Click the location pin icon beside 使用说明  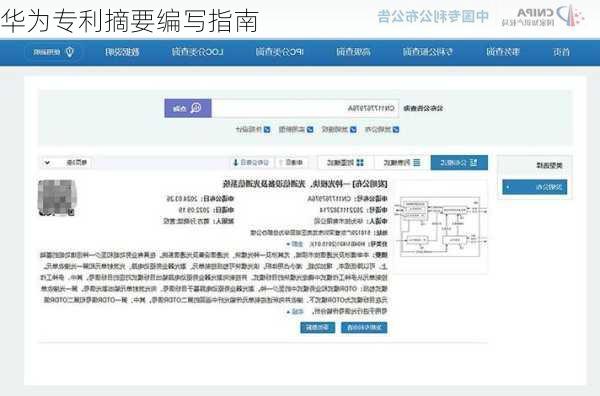pyautogui.click(x=70, y=52)
